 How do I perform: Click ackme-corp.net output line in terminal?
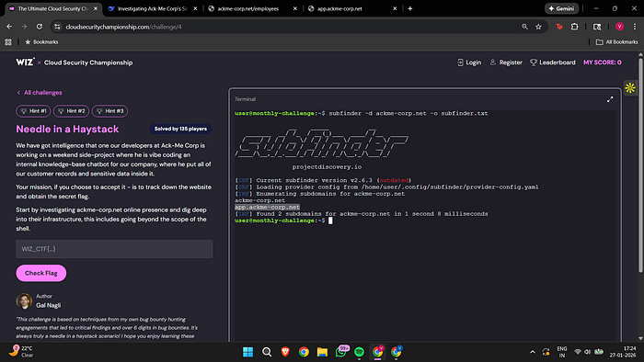click(259, 200)
